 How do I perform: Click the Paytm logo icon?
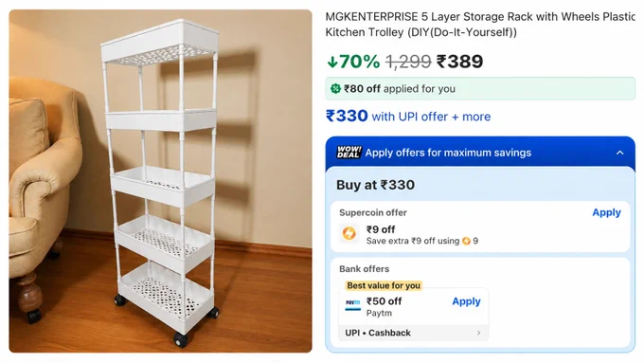pyautogui.click(x=353, y=304)
